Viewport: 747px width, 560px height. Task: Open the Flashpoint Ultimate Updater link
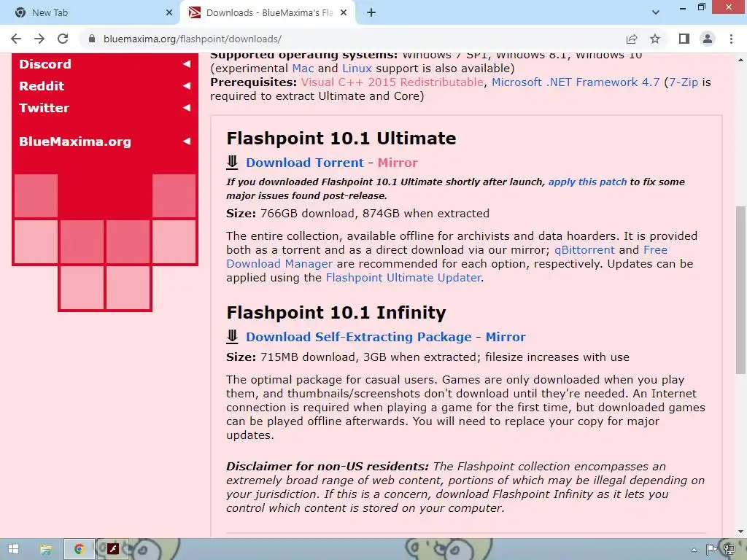tap(403, 278)
